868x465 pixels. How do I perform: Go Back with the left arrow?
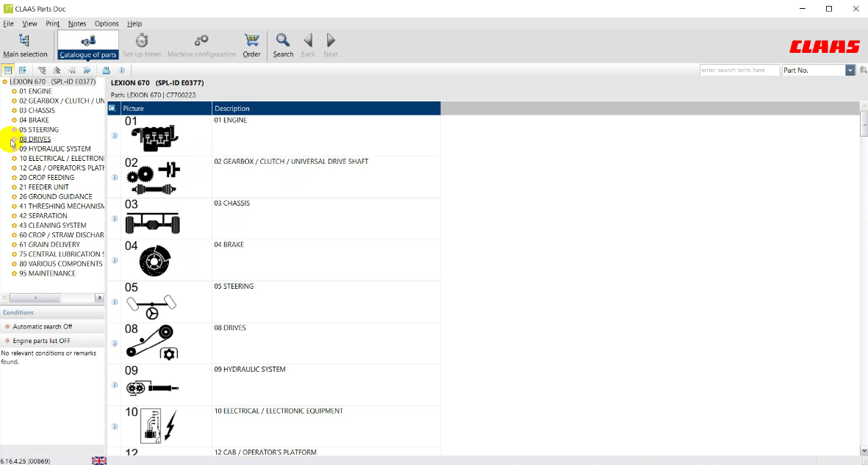[308, 46]
